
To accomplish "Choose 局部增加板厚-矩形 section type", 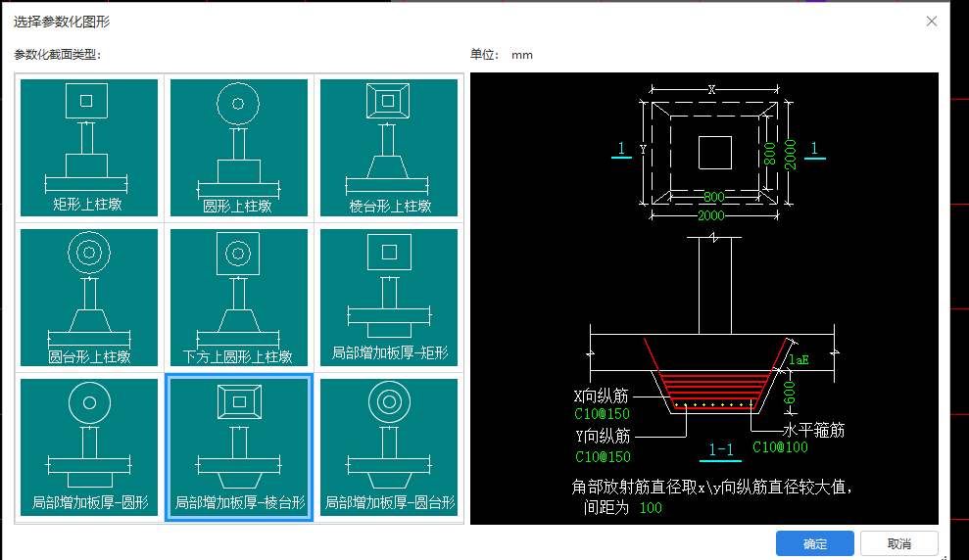I will 389,298.
